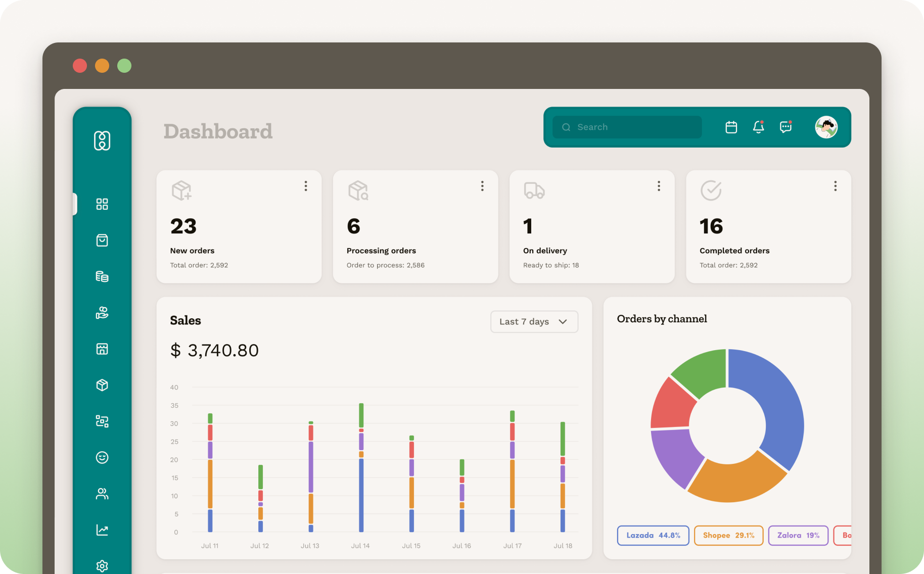Open the store icon in sidebar
The width and height of the screenshot is (924, 574).
tap(102, 349)
